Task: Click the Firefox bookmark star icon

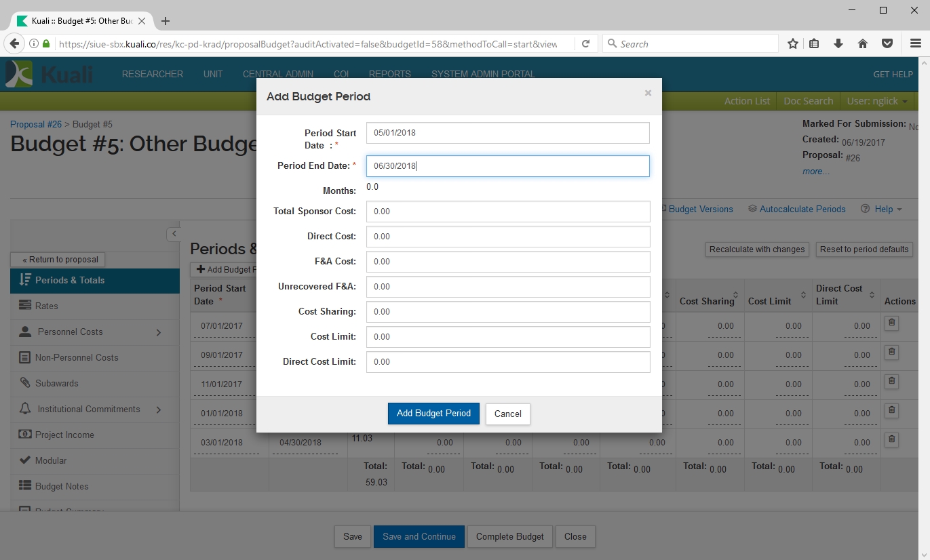Action: pyautogui.click(x=792, y=44)
